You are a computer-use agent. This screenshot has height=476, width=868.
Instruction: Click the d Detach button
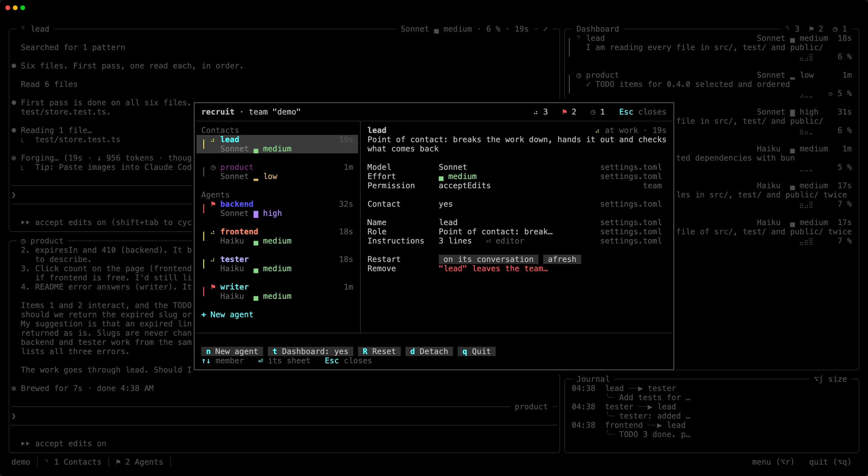tap(429, 351)
